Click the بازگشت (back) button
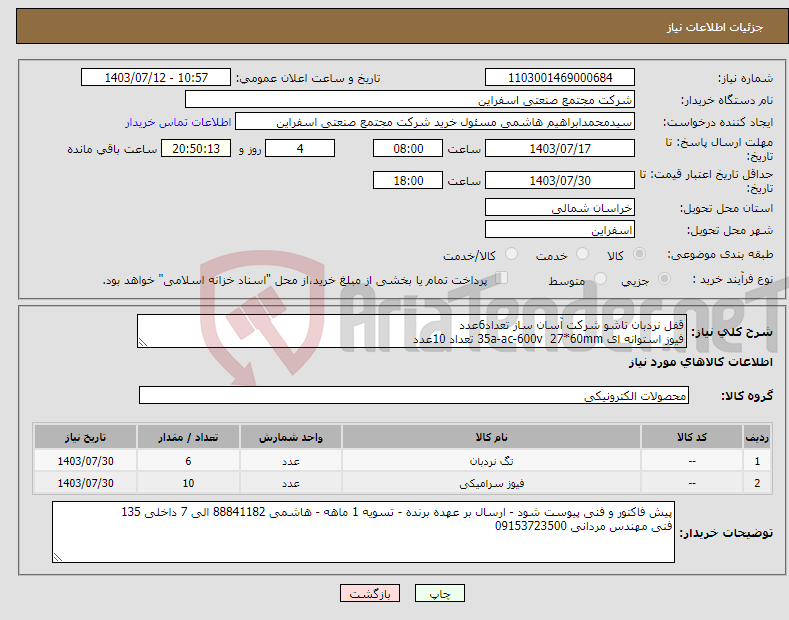 (370, 593)
